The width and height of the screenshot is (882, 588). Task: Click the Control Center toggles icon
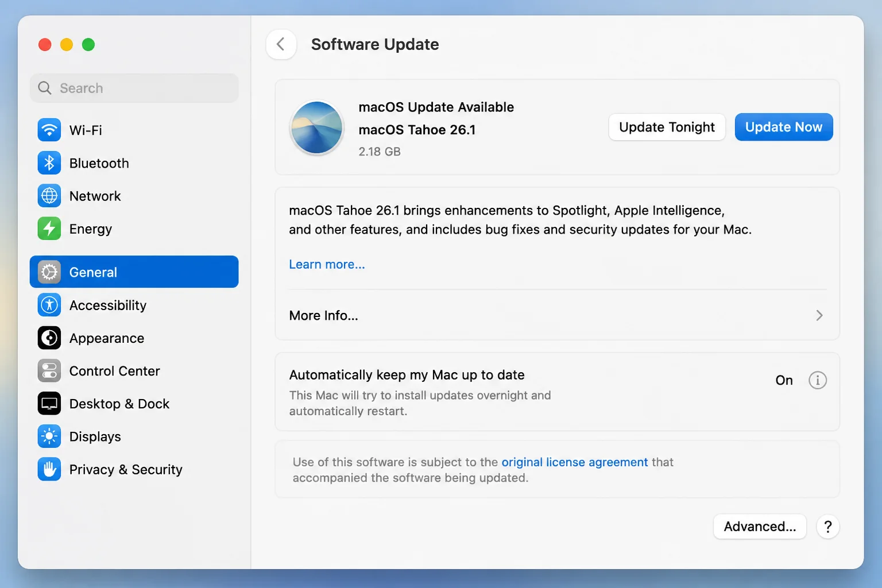(49, 371)
